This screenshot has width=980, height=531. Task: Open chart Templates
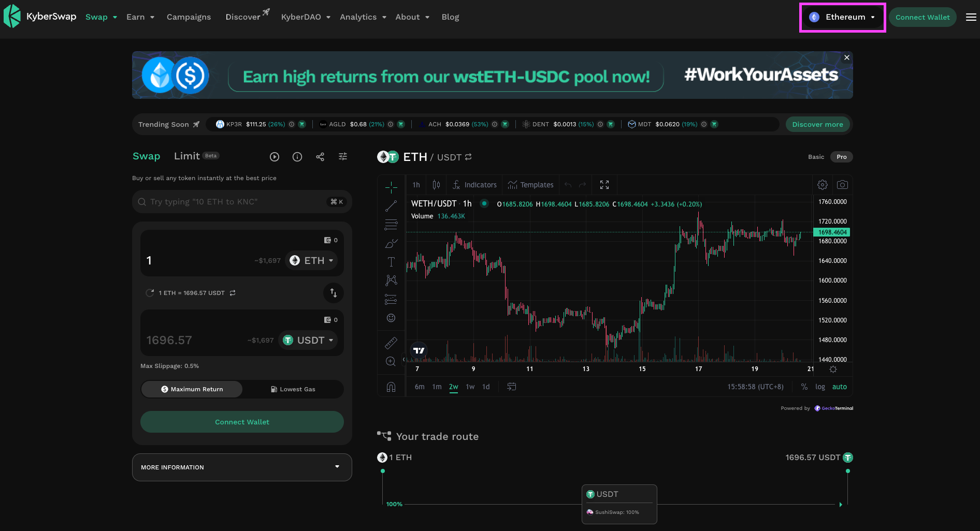coord(531,185)
